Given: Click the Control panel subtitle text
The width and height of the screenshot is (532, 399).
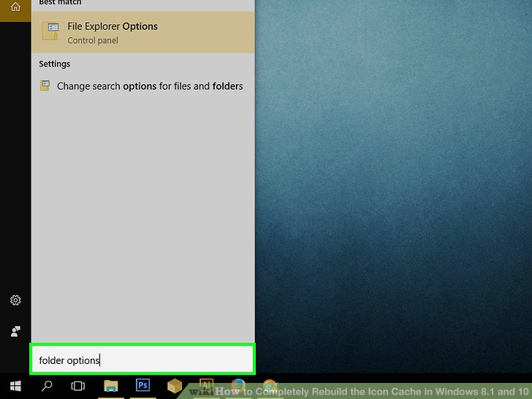Looking at the screenshot, I should tap(93, 40).
